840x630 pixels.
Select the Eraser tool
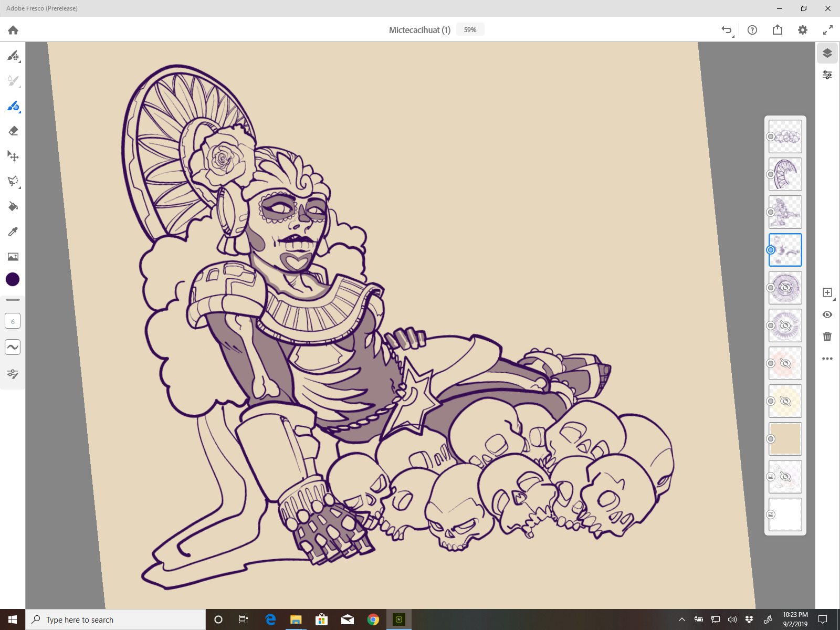[13, 131]
